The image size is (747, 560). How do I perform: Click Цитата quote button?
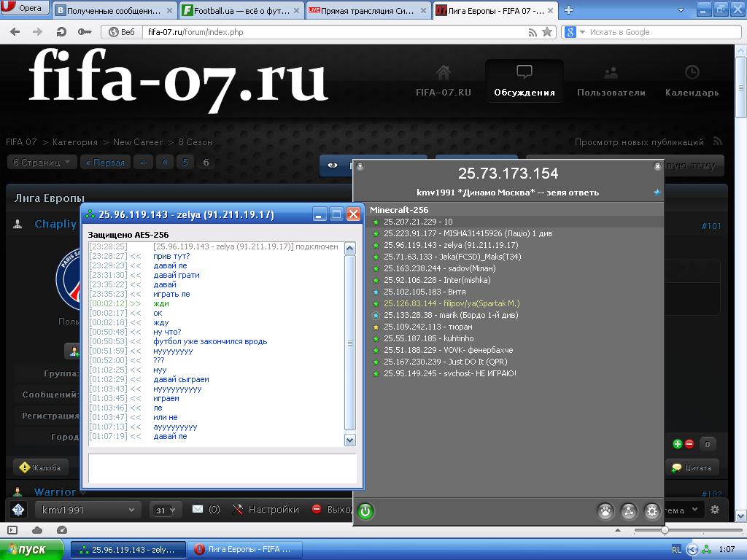tap(692, 467)
